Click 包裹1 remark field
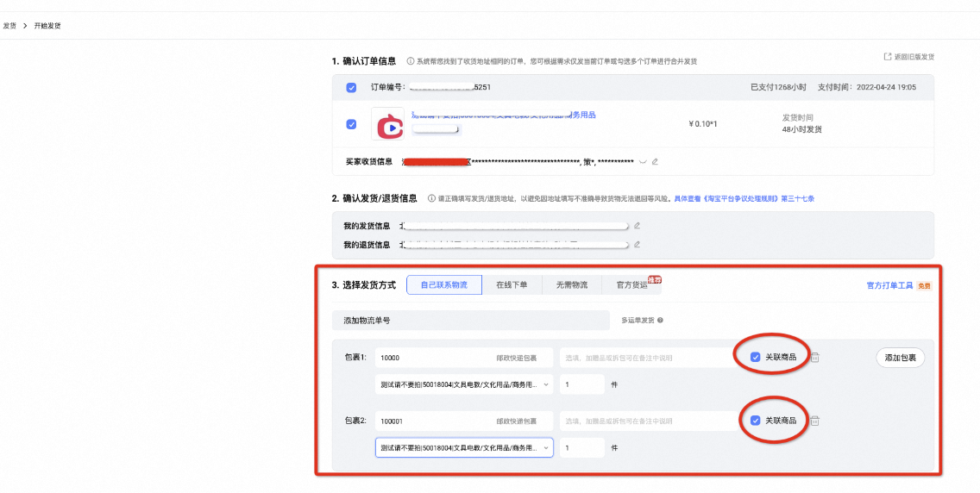The image size is (980, 493). pos(648,358)
